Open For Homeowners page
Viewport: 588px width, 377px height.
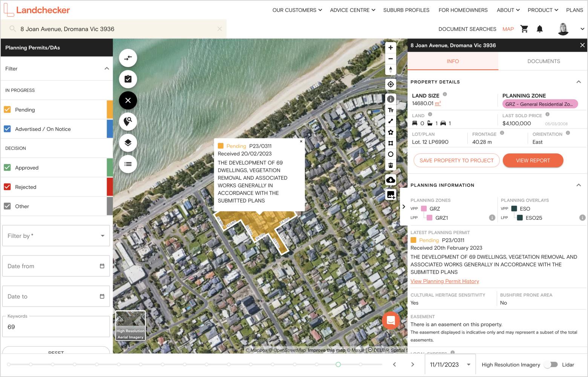point(463,10)
